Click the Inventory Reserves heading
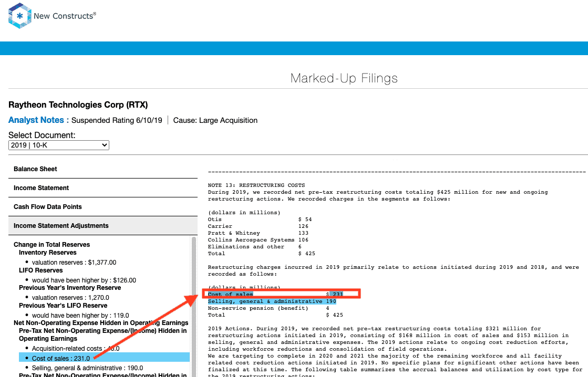588x377 pixels. (x=48, y=253)
